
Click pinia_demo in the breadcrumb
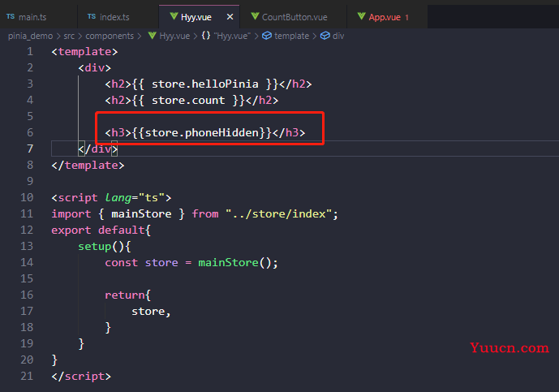(30, 36)
